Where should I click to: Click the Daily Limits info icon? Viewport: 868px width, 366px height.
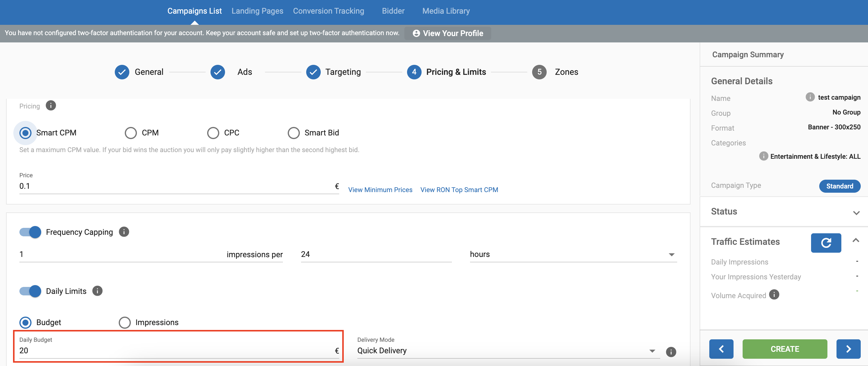pyautogui.click(x=98, y=291)
